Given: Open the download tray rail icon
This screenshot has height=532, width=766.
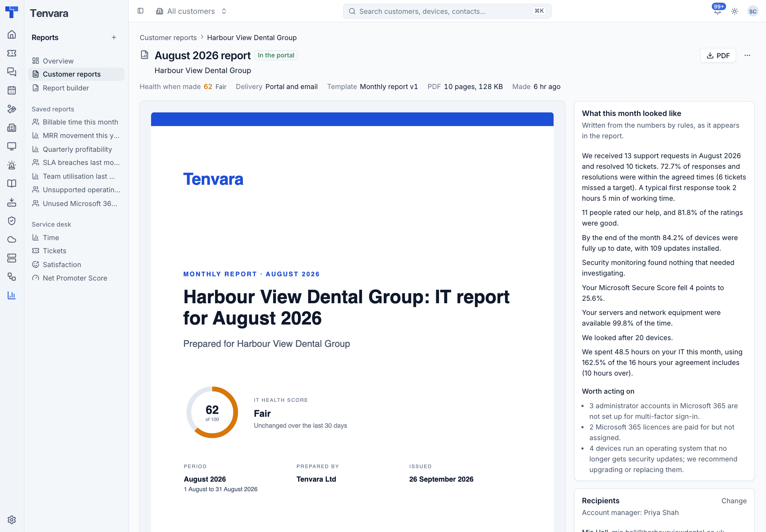Looking at the screenshot, I should [x=12, y=202].
